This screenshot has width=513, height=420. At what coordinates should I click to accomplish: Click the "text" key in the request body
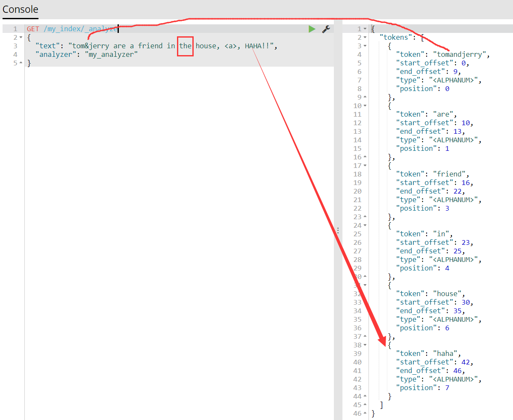pyautogui.click(x=48, y=46)
